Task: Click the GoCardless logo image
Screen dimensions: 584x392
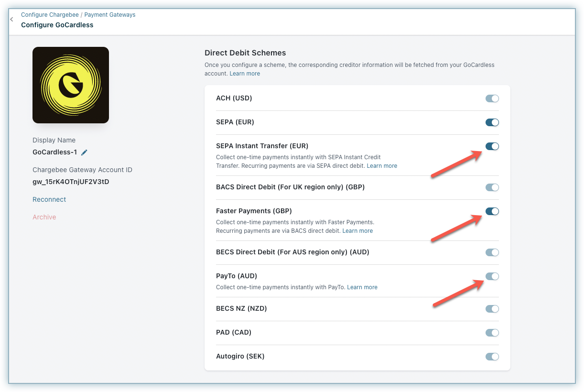Action: click(71, 85)
